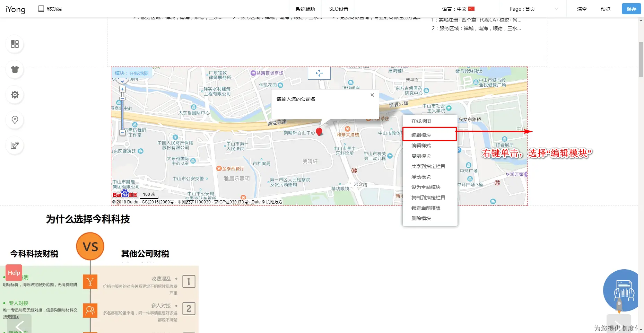644x333 pixels.
Task: Click the move-module cross arrows handle
Action: 319,73
